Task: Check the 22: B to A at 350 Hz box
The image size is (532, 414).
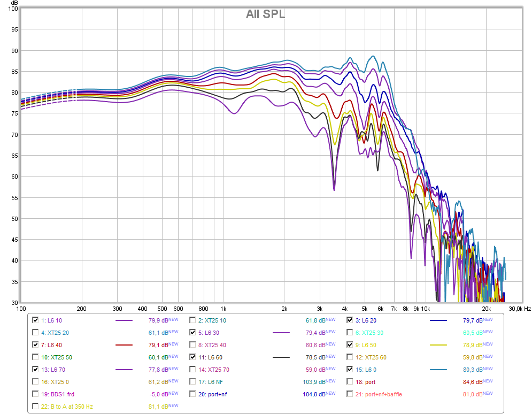Action: [35, 406]
